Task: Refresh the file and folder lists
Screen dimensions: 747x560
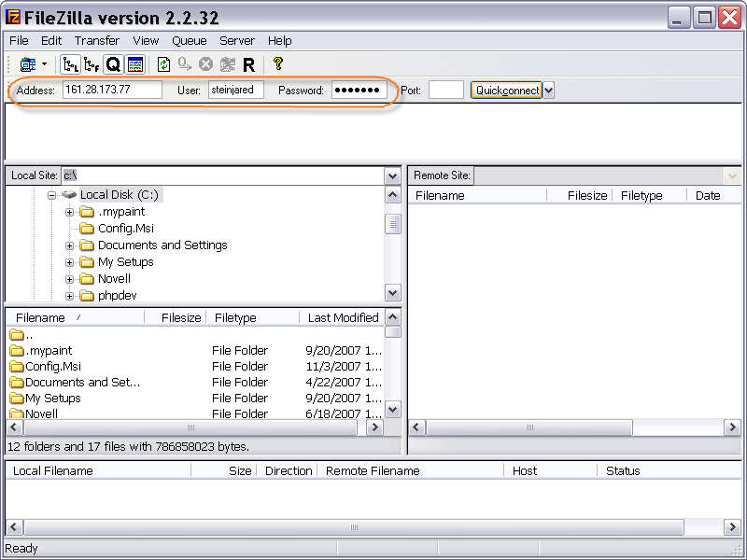Action: 162,64
